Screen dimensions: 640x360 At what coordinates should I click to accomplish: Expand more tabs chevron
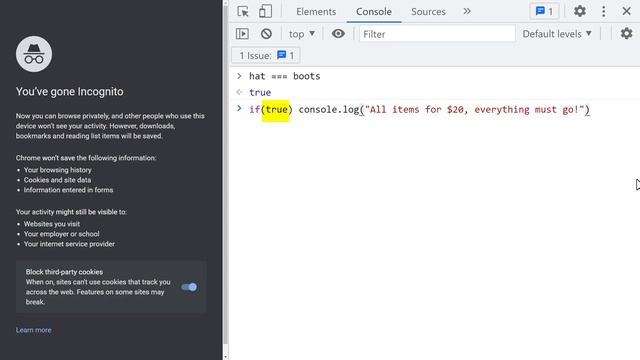pos(467,11)
